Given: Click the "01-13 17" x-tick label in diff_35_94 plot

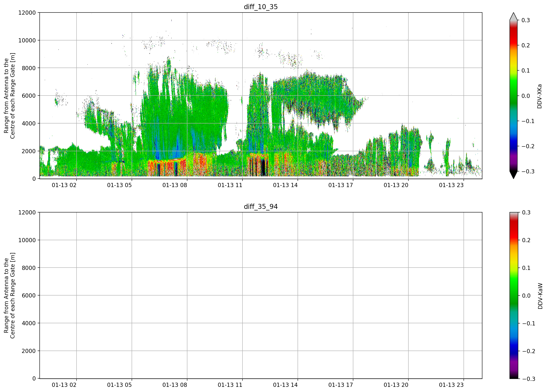Looking at the screenshot, I should coord(341,385).
